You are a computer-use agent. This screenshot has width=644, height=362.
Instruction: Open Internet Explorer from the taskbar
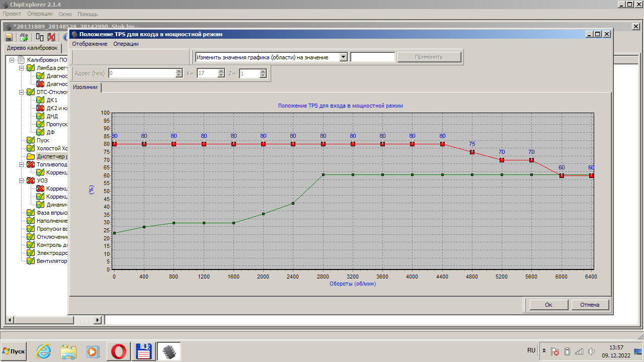[44, 351]
